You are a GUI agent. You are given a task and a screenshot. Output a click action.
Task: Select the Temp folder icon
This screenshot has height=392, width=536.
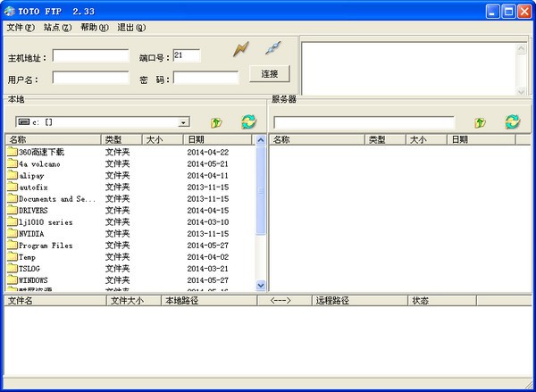pyautogui.click(x=13, y=256)
